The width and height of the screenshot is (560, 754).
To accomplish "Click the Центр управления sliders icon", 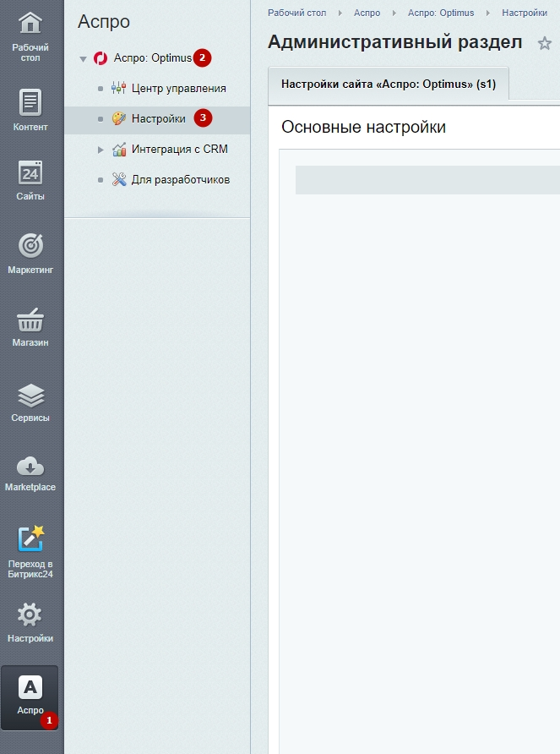I will point(119,88).
